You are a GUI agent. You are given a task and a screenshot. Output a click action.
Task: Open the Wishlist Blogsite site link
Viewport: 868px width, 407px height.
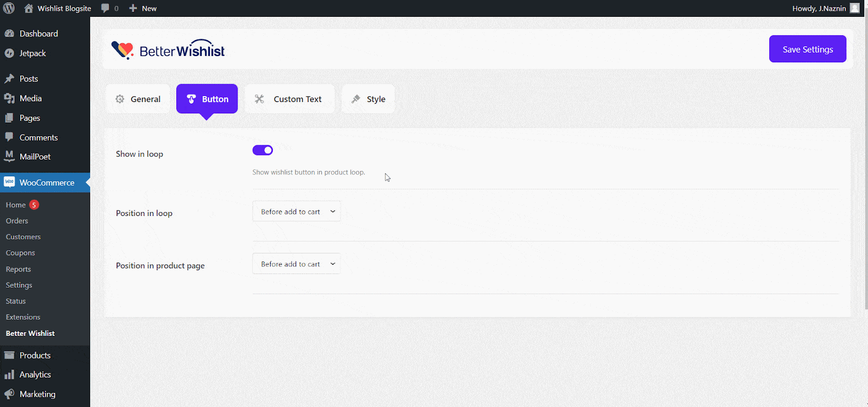point(64,8)
